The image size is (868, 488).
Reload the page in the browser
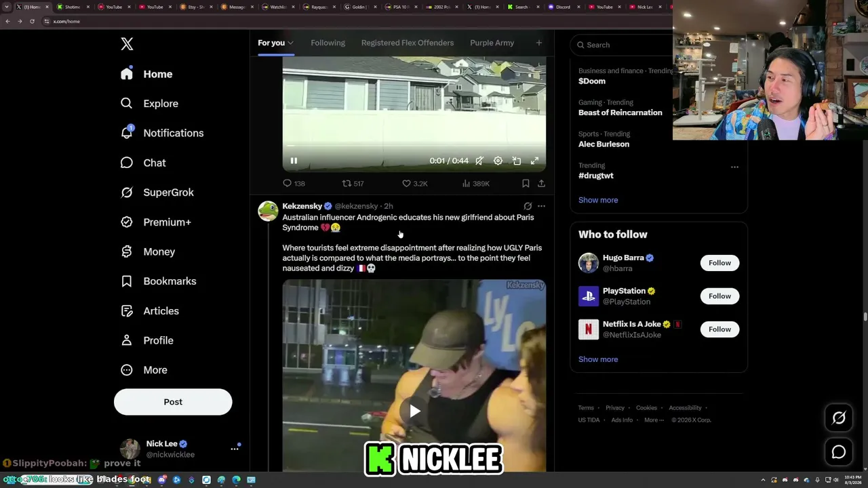[32, 21]
